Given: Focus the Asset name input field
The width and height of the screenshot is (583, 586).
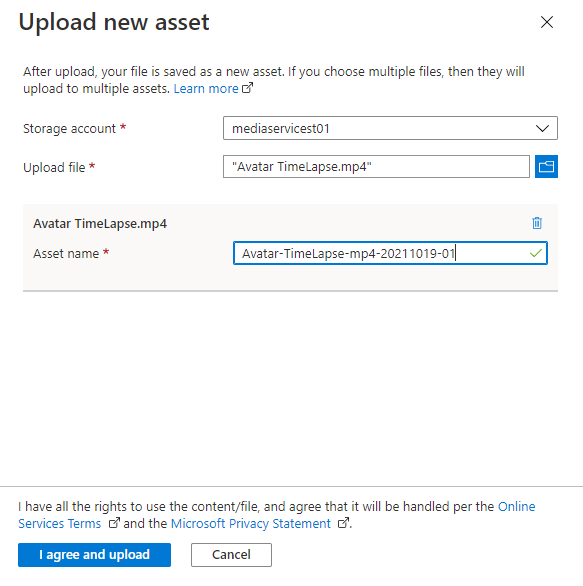Looking at the screenshot, I should click(390, 253).
